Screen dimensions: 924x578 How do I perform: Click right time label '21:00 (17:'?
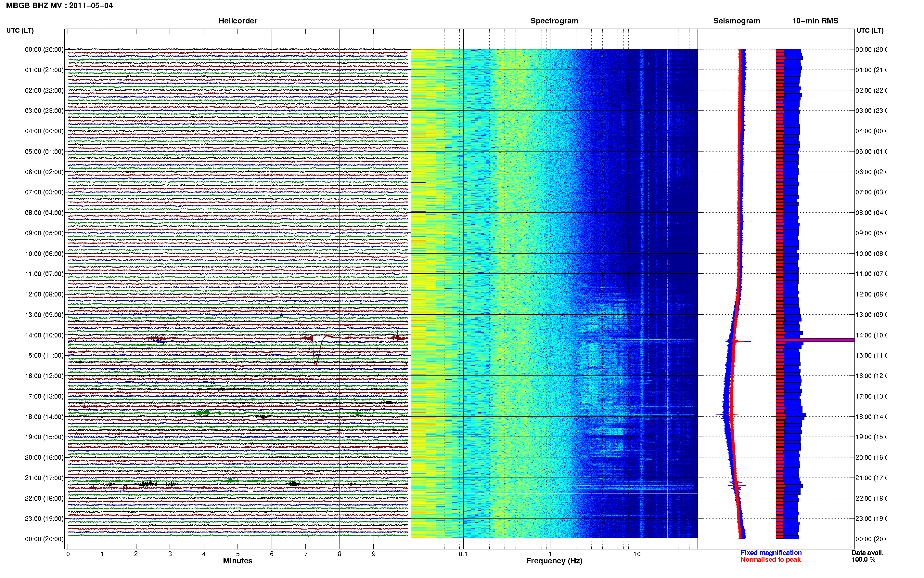(871, 478)
